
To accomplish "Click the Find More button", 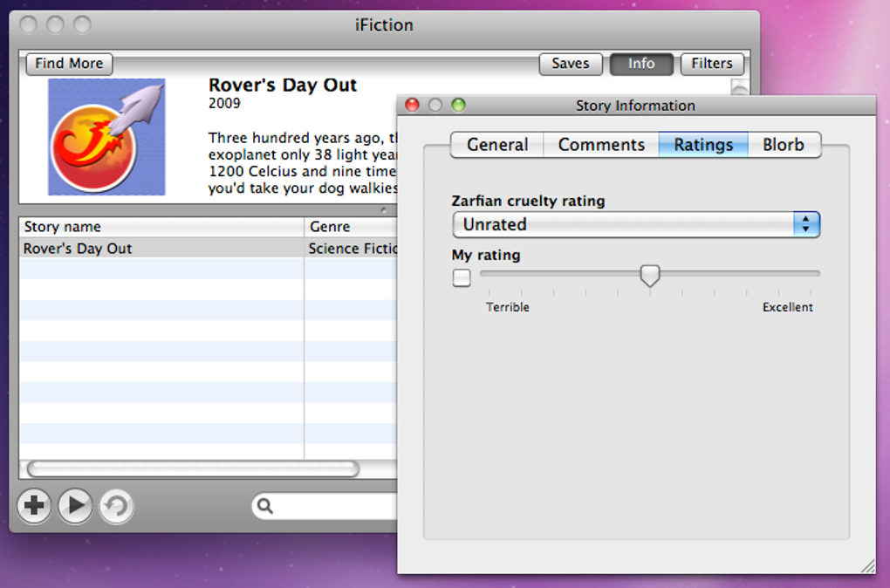I will pyautogui.click(x=69, y=64).
